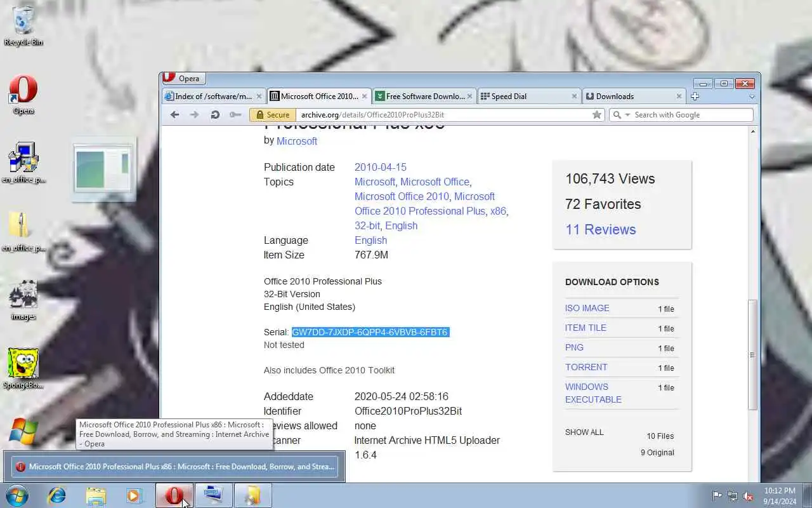Open Internet Explorer from the taskbar
Viewport: 812px width, 508px height.
click(x=56, y=495)
